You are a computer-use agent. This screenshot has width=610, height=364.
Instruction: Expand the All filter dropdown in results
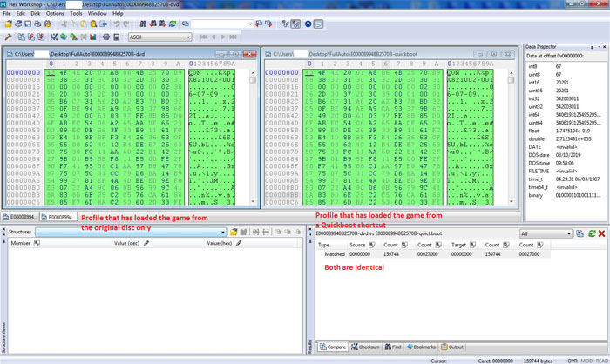(x=567, y=233)
